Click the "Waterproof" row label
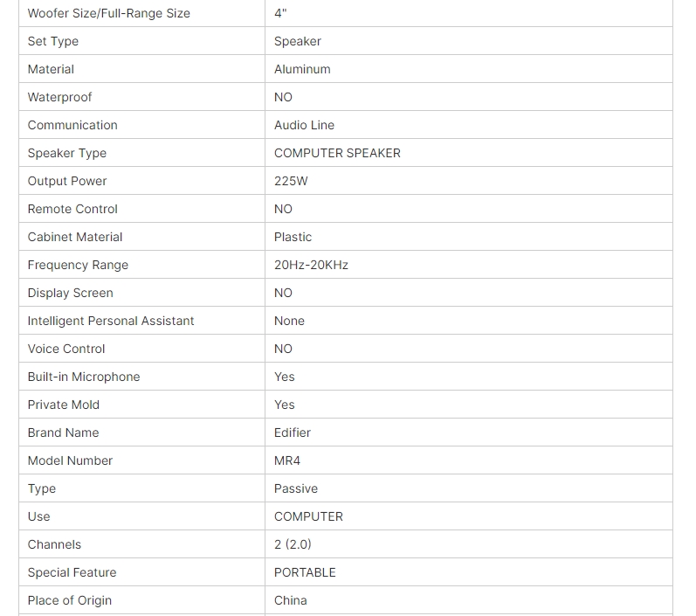696x616 pixels. pyautogui.click(x=59, y=97)
